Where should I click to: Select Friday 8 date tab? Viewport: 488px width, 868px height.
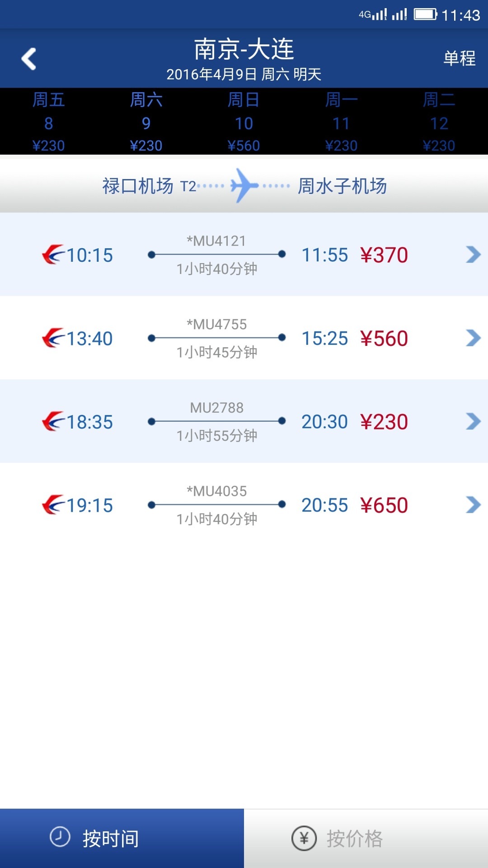(x=49, y=122)
